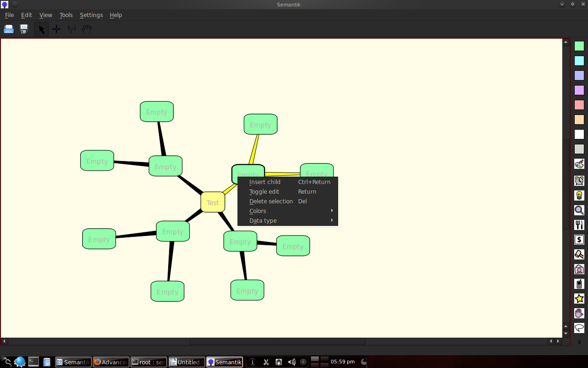Open the volume speaker tray icon
This screenshot has height=368, width=588.
click(x=291, y=362)
